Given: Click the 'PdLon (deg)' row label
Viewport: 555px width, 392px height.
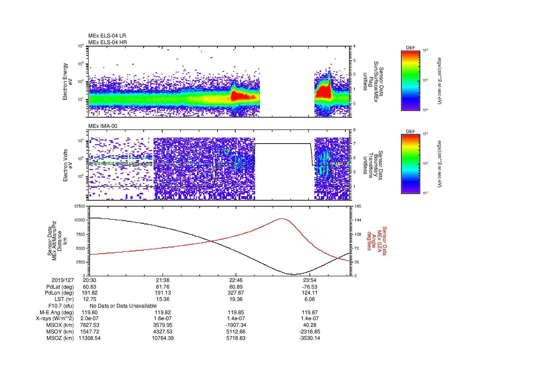Looking at the screenshot, I should coord(59,293).
